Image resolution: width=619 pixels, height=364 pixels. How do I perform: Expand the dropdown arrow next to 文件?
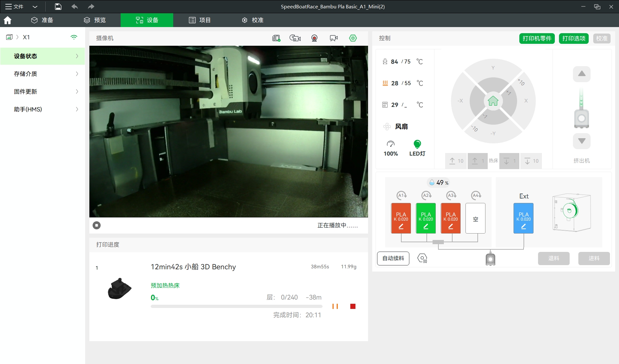click(x=35, y=6)
